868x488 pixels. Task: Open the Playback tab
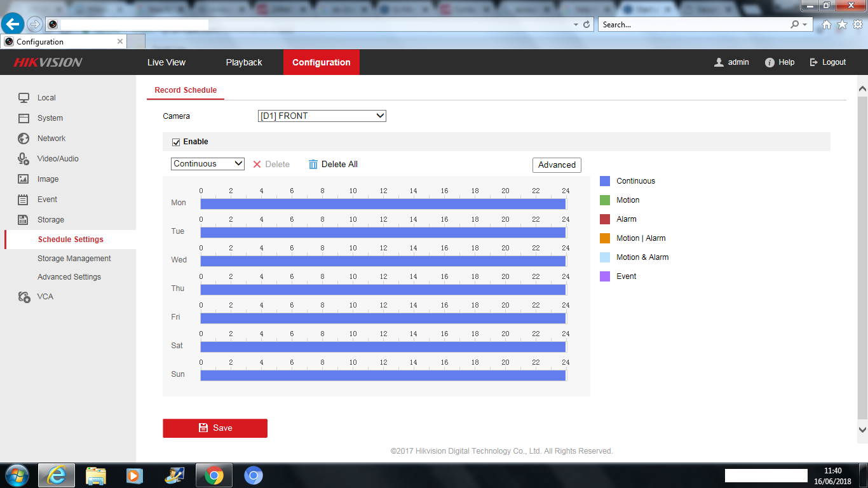(244, 62)
